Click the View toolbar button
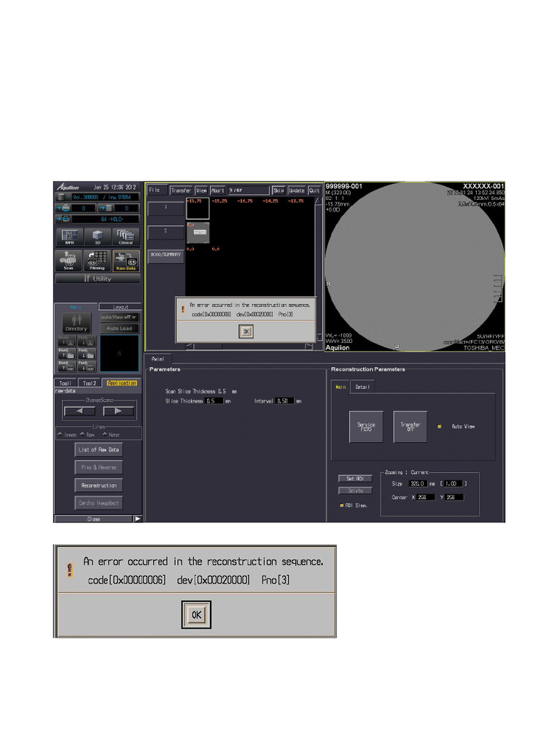 point(202,190)
